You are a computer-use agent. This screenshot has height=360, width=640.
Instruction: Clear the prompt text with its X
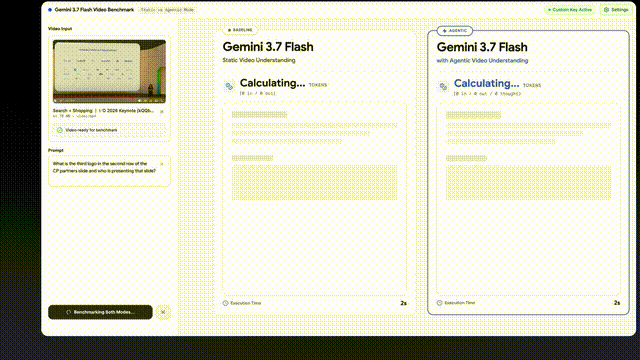(162, 164)
